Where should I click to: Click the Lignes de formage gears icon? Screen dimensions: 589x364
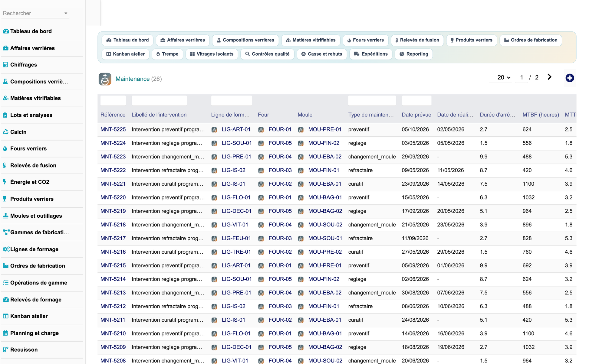[6, 249]
